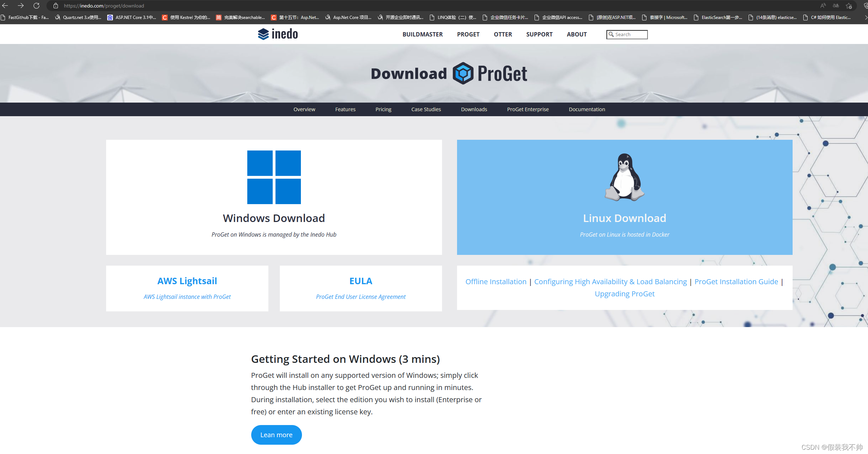868x454 pixels.
Task: Open PROGET menu
Action: click(x=468, y=34)
